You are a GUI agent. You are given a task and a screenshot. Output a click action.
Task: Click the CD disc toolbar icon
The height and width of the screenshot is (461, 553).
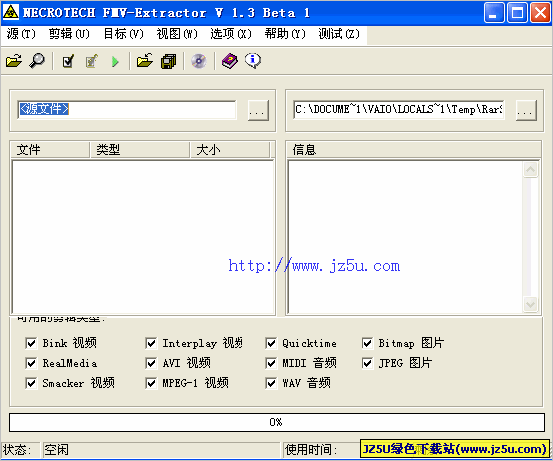(x=199, y=61)
